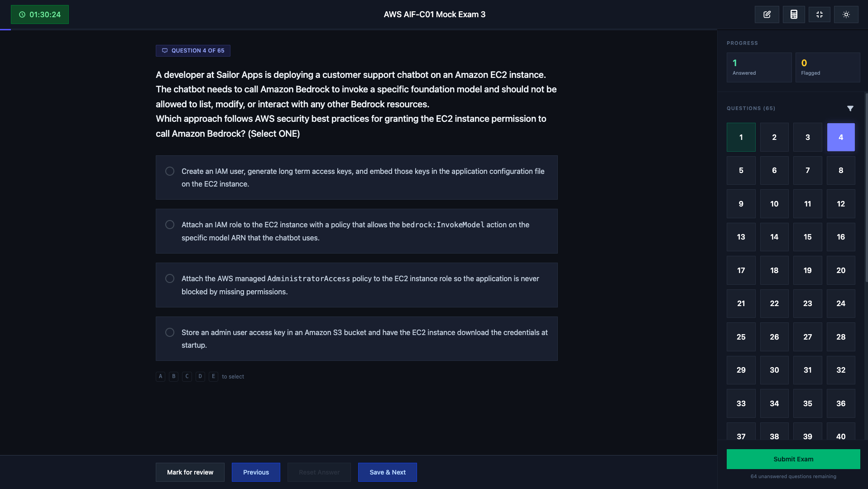Screen dimensions: 868x489
Task: Click the Answered count card
Action: [759, 67]
